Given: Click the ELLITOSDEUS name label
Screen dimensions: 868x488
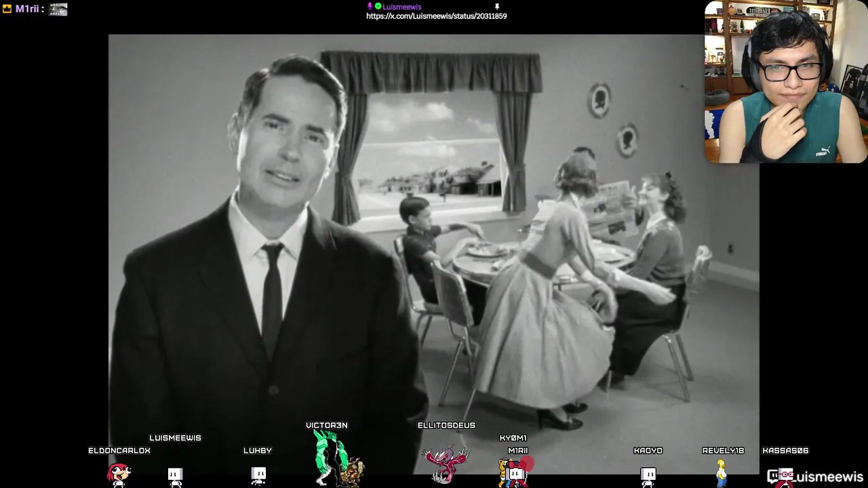Looking at the screenshot, I should click(446, 426).
